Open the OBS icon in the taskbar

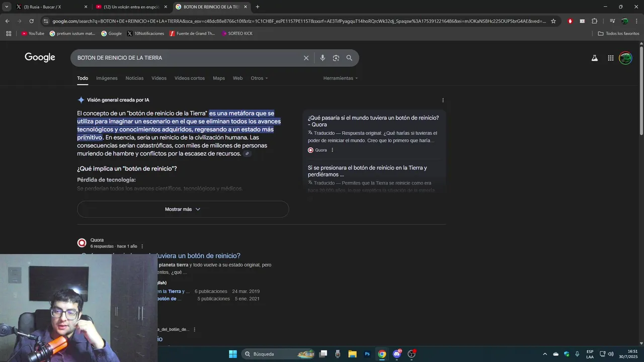[x=412, y=354]
